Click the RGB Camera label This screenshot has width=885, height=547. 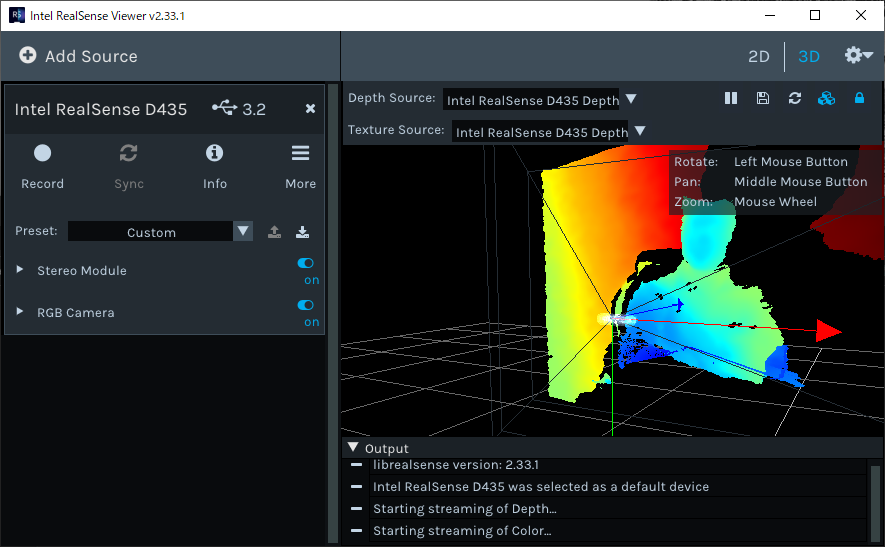(x=76, y=312)
